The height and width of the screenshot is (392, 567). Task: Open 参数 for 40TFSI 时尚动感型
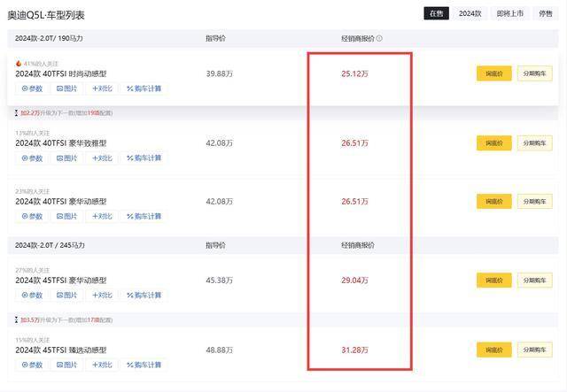[32, 88]
